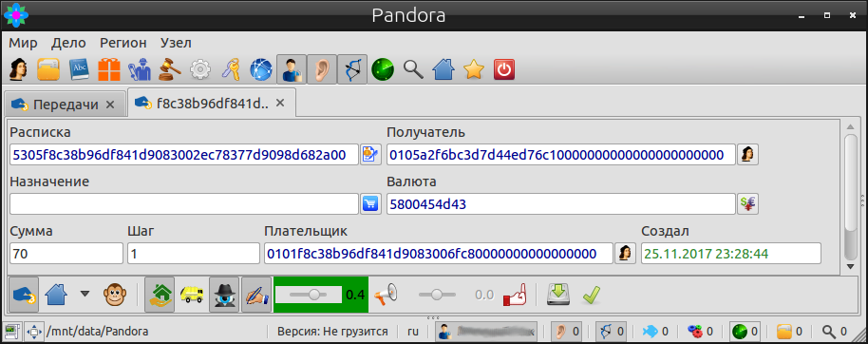
Task: Click the Валюта field 5800454d43
Action: pos(560,204)
